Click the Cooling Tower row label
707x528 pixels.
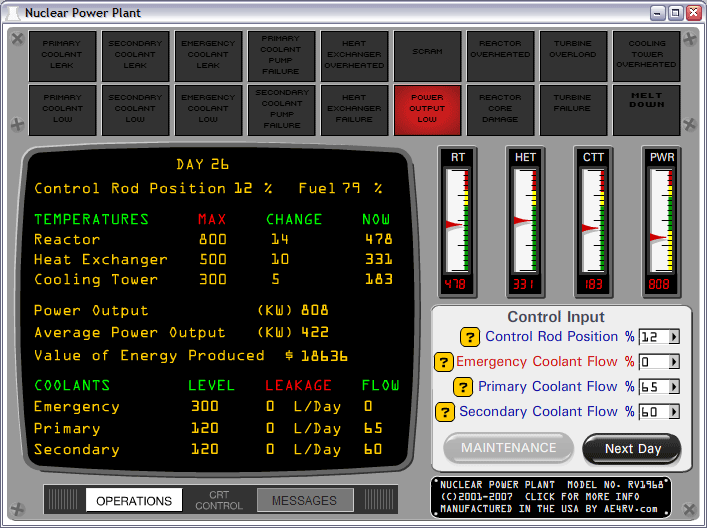pyautogui.click(x=96, y=280)
